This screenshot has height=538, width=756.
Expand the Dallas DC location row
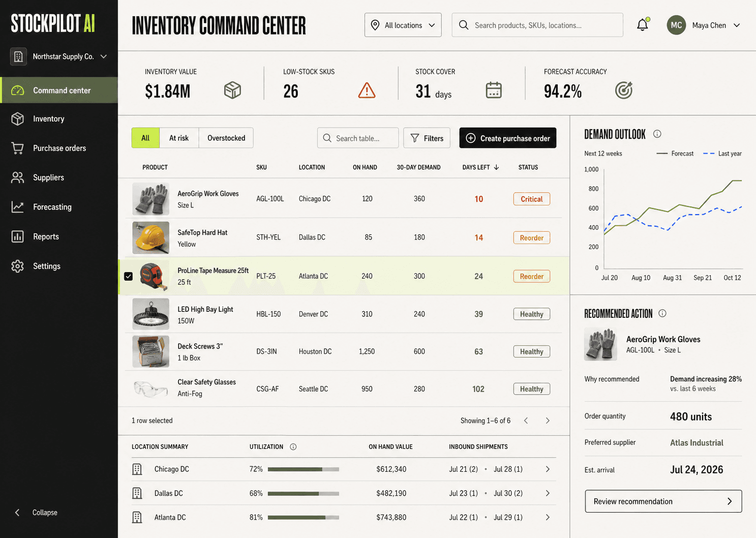click(548, 493)
